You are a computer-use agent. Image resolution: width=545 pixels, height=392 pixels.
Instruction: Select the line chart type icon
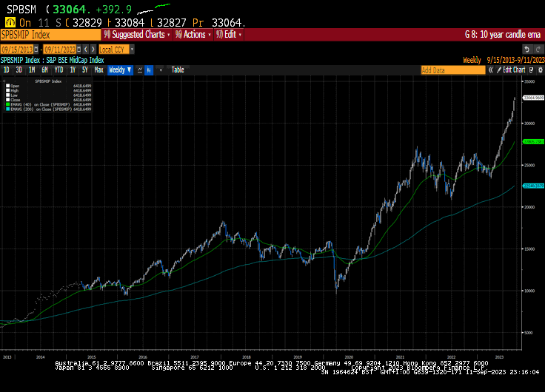tap(140, 70)
